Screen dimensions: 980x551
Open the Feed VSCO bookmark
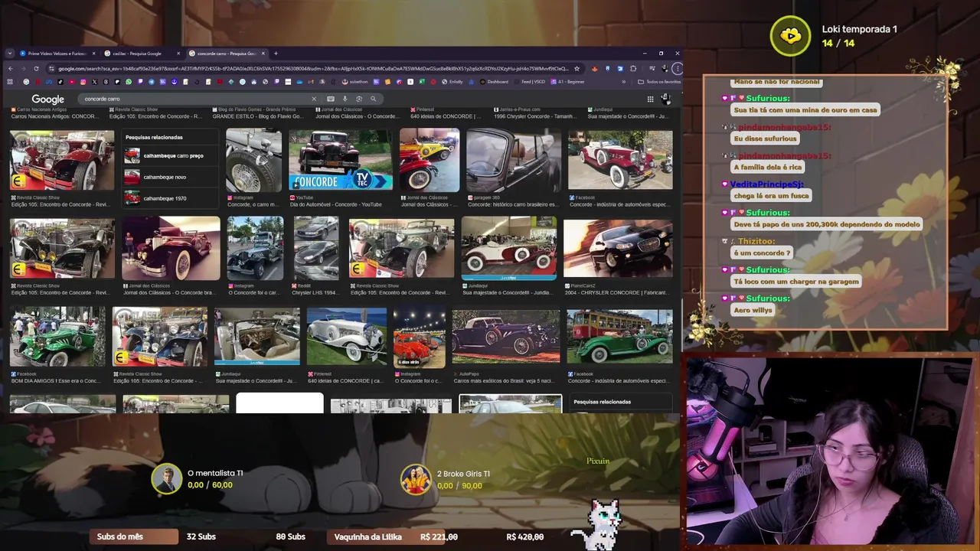click(531, 82)
